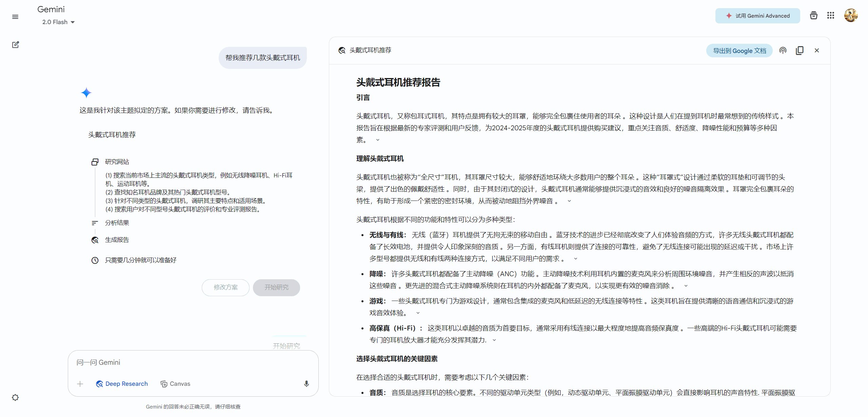Click the report panel title 头戴式耳机推荐

[x=370, y=50]
